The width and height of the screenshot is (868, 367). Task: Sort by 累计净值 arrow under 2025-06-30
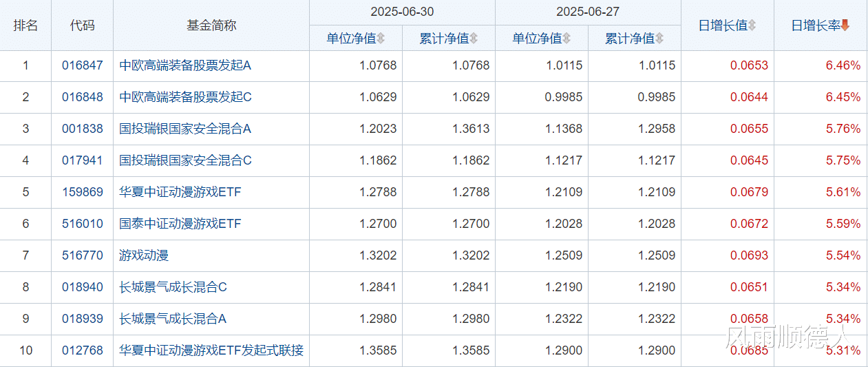click(x=474, y=39)
